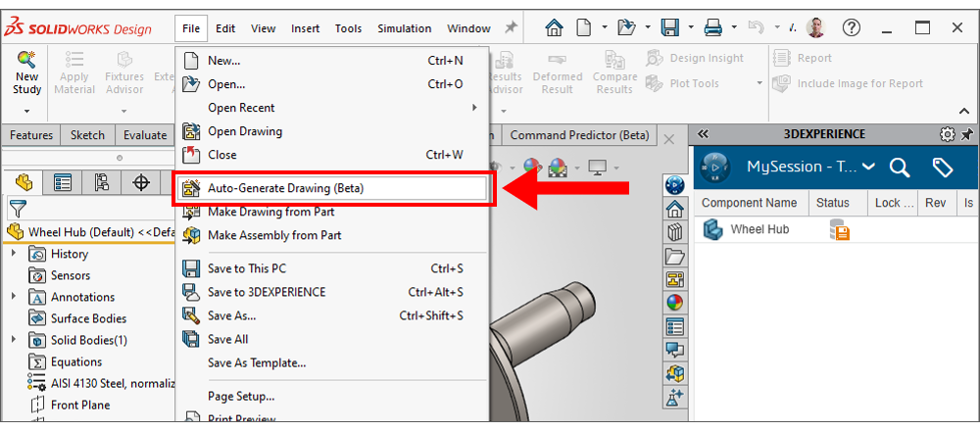
Task: Expand the Solid Bodies(1) tree node
Action: click(x=14, y=340)
